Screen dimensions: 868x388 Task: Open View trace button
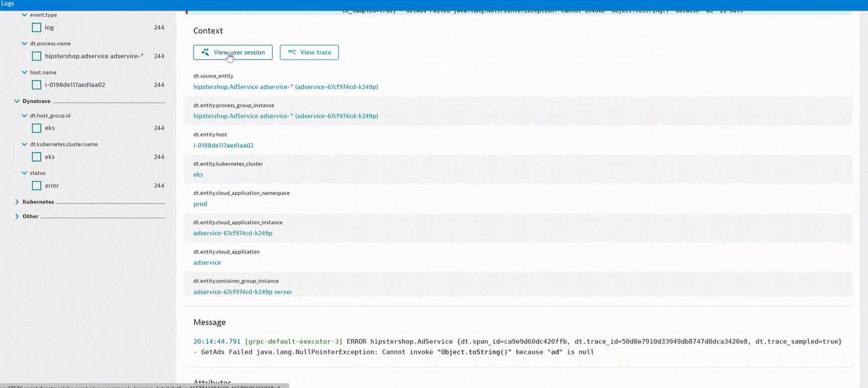tap(309, 52)
